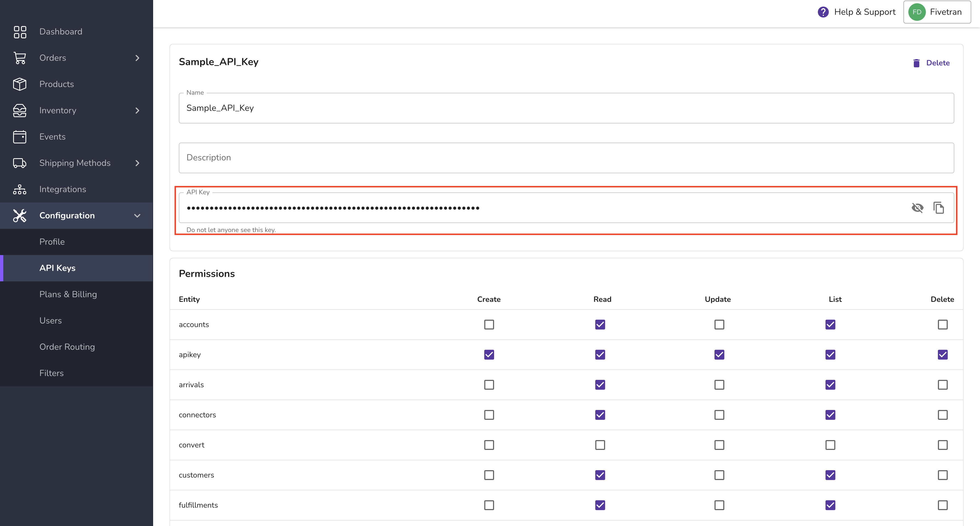The image size is (980, 526).
Task: Click the Orders shopping cart icon
Action: pos(20,58)
